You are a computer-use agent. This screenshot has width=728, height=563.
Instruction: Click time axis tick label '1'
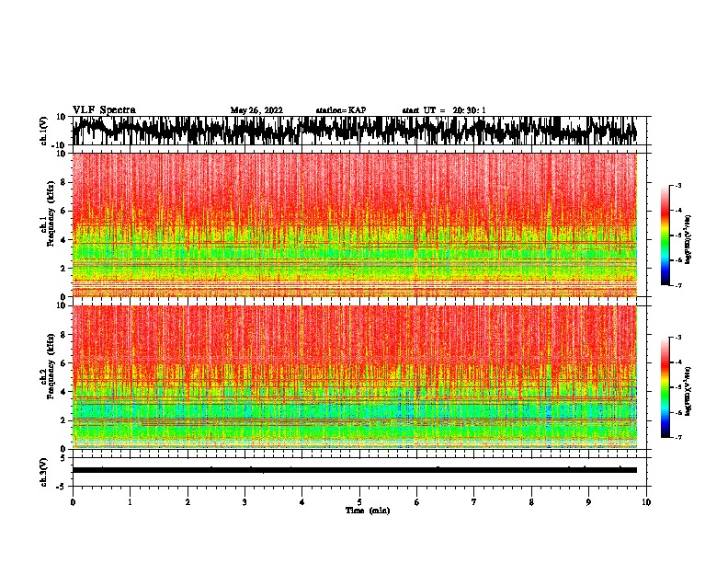pos(130,502)
